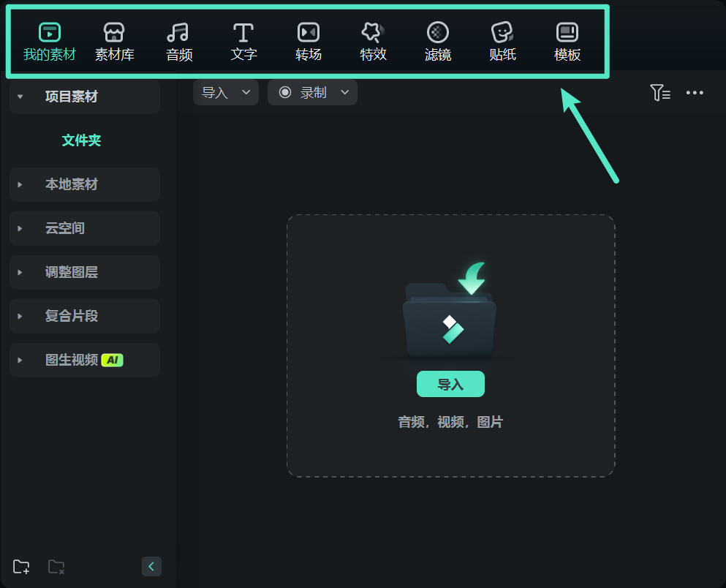This screenshot has width=726, height=588.
Task: Open the 特效 effects star icon
Action: click(x=373, y=32)
